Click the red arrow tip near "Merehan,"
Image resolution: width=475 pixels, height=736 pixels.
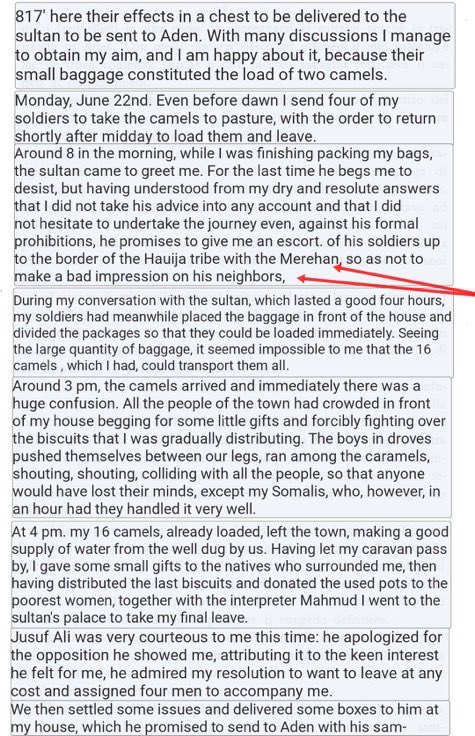pyautogui.click(x=336, y=268)
